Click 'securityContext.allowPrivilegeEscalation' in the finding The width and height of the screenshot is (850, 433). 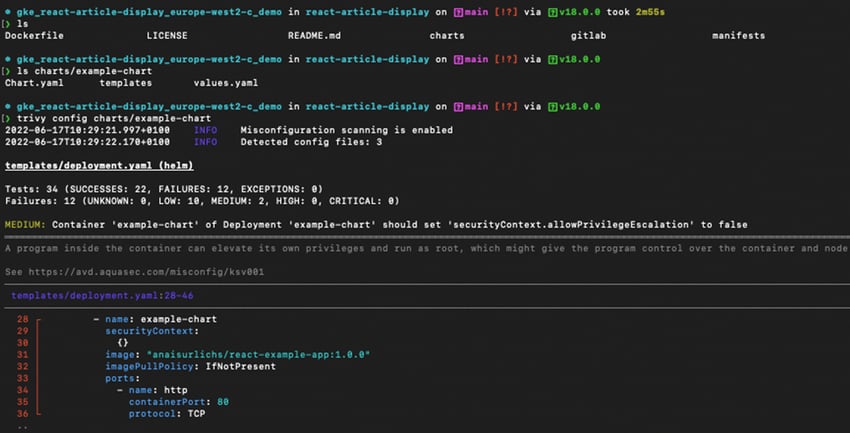570,224
